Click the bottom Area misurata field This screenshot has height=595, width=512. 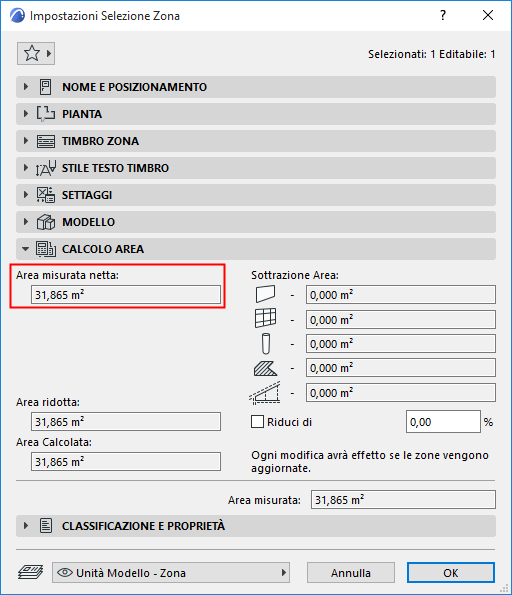403,500
